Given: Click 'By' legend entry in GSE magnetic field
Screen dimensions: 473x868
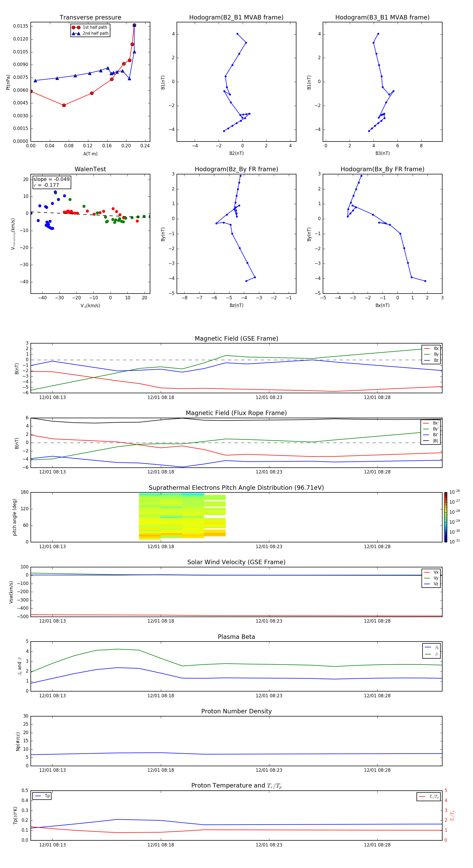Looking at the screenshot, I should click(x=431, y=354).
